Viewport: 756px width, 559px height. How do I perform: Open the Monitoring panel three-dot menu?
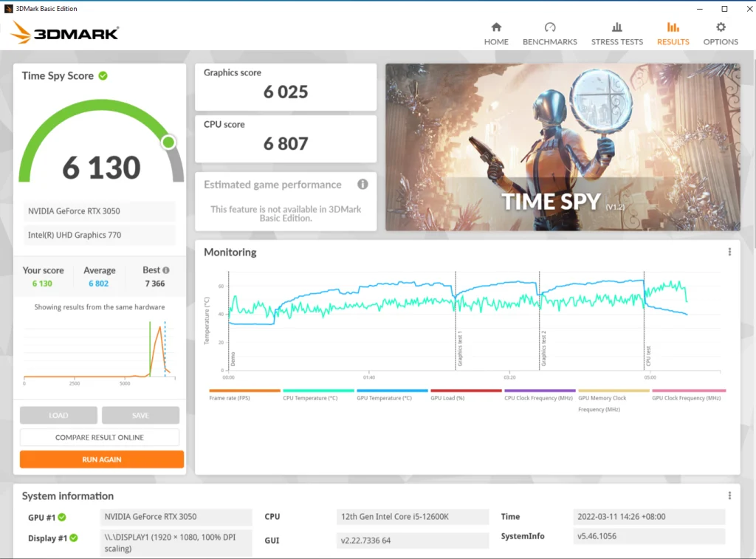(729, 252)
